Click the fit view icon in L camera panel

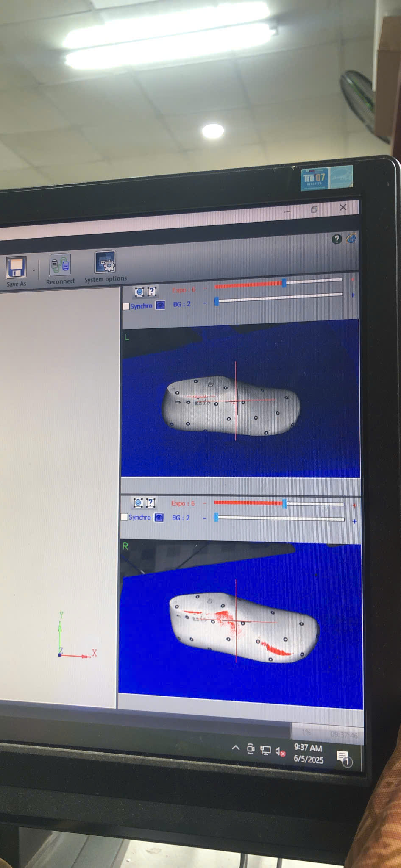pos(139,292)
